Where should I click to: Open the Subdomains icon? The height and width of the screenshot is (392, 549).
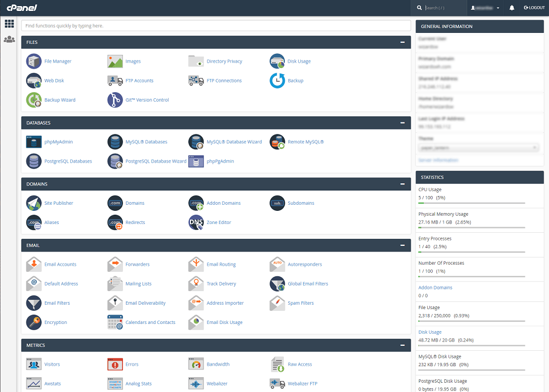[277, 203]
